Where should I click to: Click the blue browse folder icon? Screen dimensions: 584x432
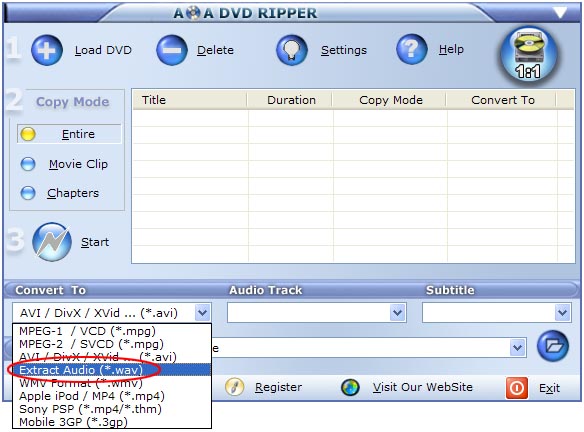(x=553, y=346)
